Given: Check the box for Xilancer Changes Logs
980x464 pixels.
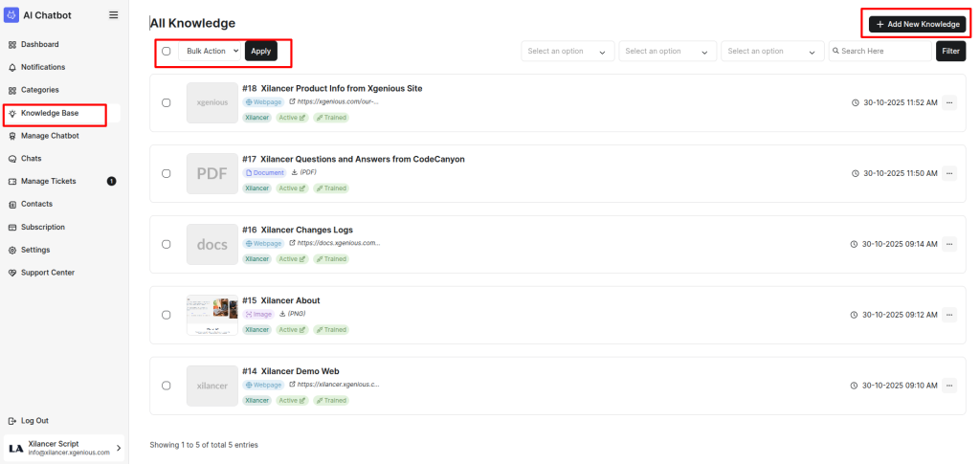Looking at the screenshot, I should click(167, 244).
